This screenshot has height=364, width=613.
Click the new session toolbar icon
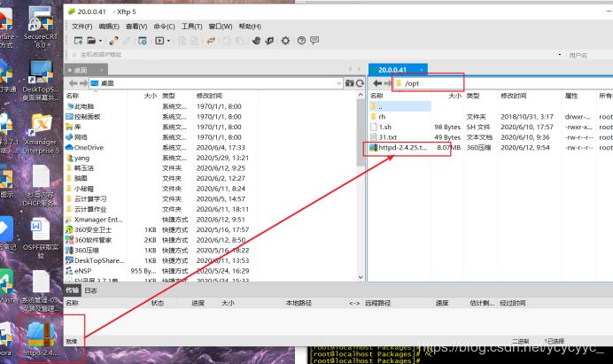pos(79,40)
